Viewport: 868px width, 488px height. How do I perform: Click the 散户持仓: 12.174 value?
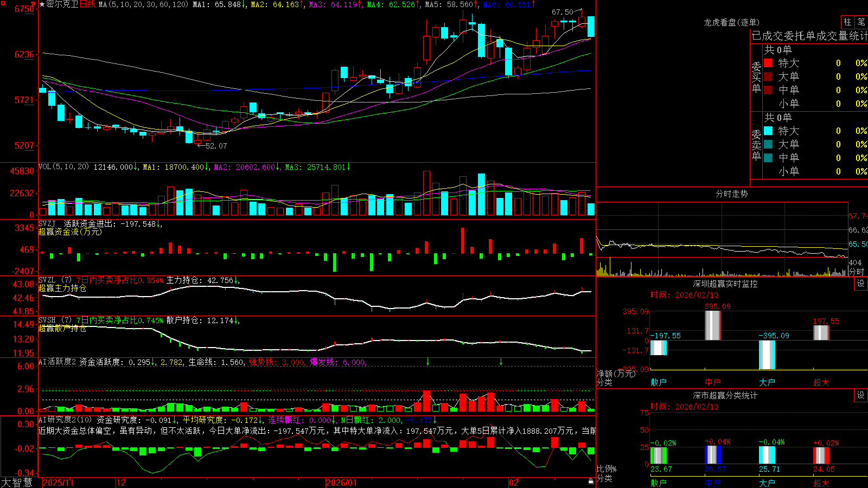click(203, 320)
